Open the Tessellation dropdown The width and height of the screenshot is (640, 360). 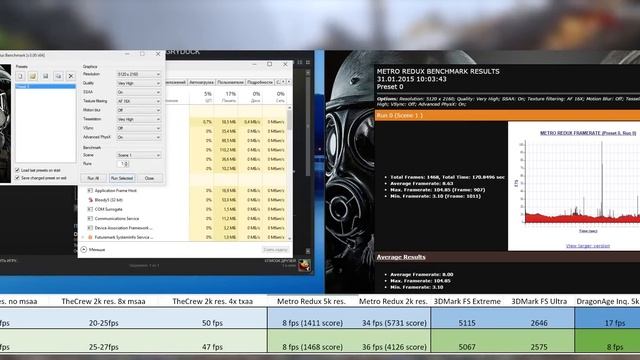[139, 119]
